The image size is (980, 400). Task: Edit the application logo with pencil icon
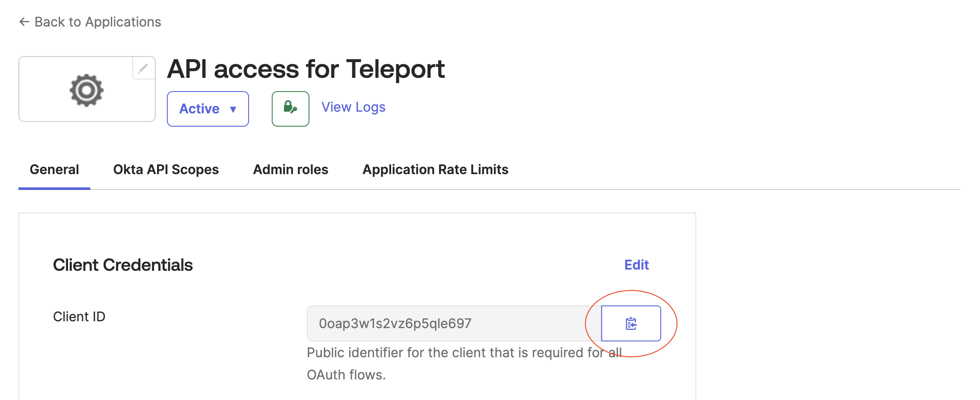(143, 68)
